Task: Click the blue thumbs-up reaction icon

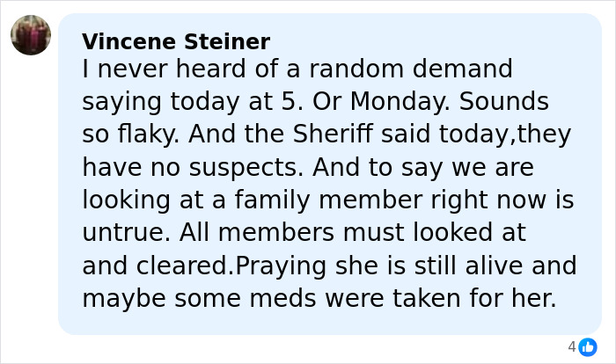Action: (x=588, y=347)
